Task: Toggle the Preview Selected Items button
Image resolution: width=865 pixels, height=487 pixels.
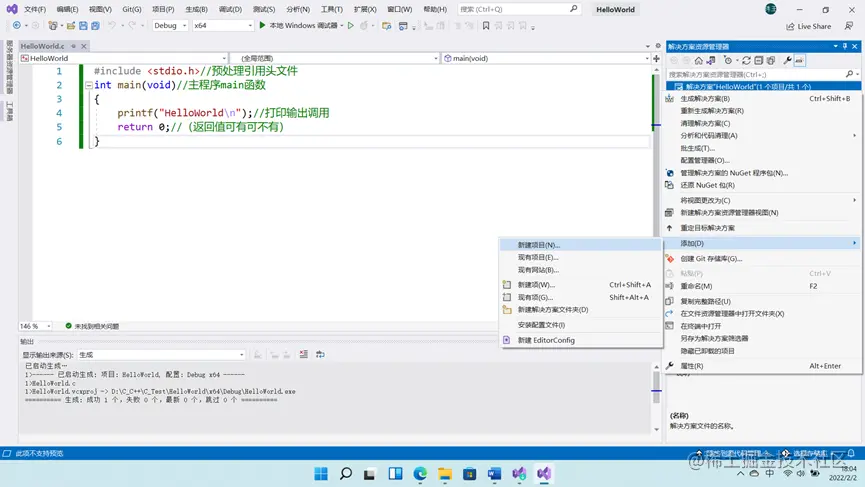Action: [799, 60]
